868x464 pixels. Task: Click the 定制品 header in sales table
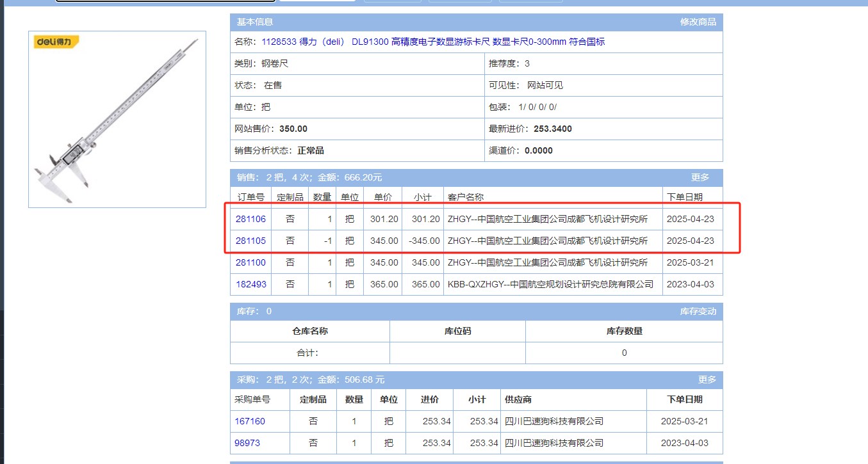290,196
